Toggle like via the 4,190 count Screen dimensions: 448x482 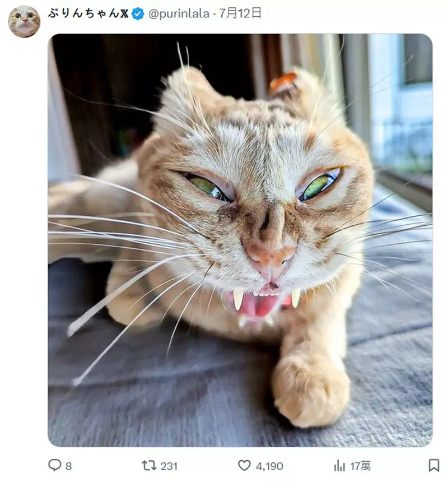coord(269,466)
